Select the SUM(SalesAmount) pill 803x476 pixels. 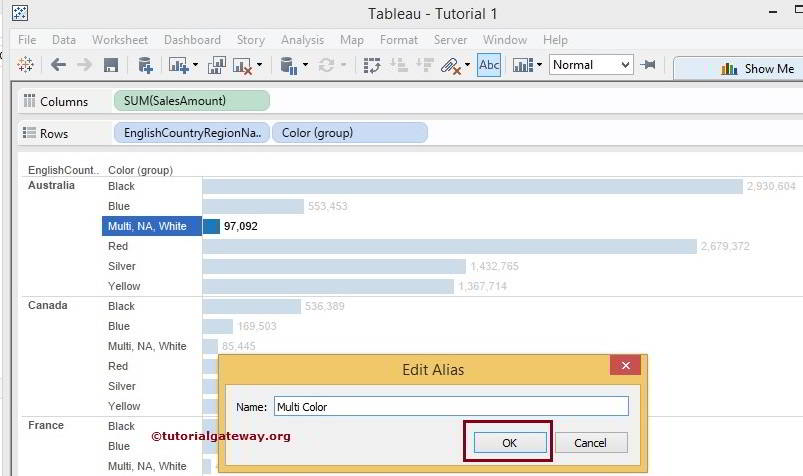[x=192, y=100]
